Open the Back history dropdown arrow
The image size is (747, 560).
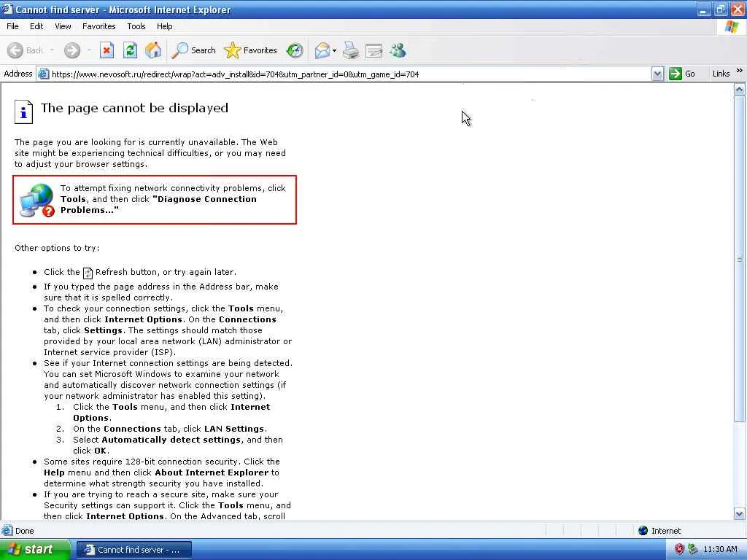52,50
